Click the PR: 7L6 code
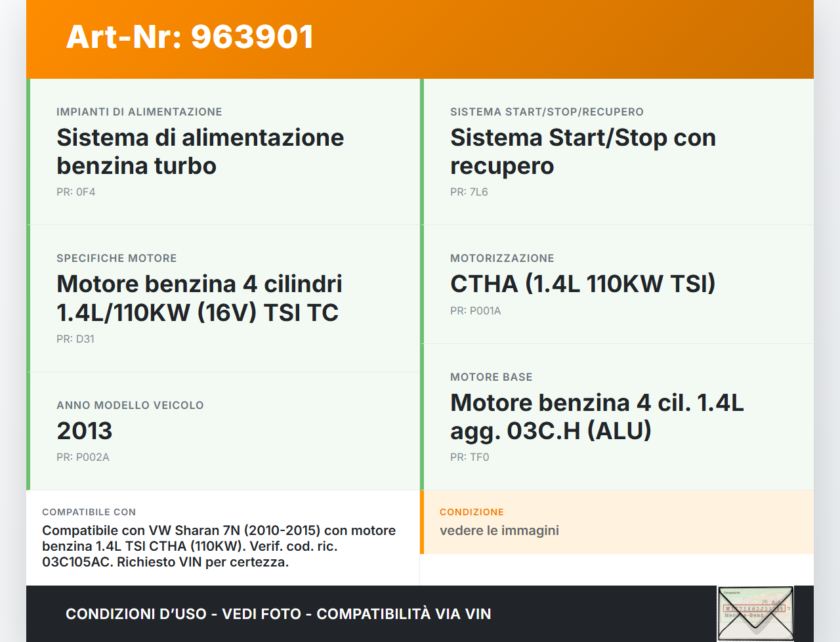 click(469, 192)
